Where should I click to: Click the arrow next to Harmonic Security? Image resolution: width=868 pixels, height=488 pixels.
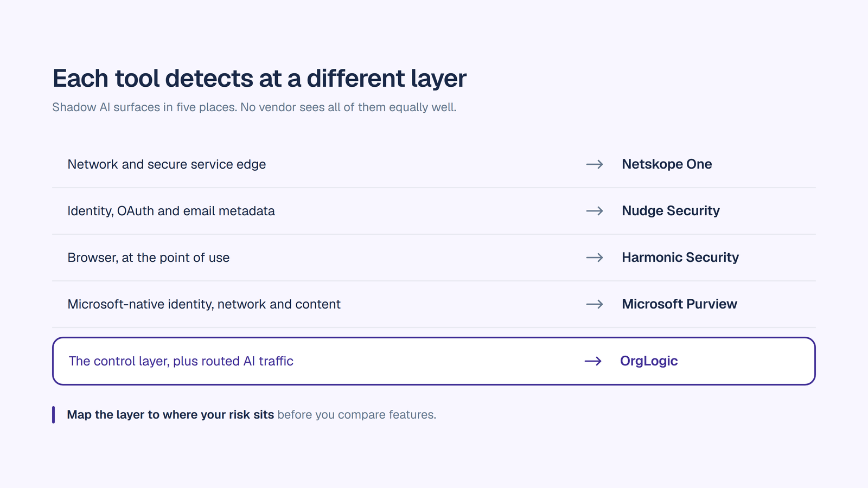tap(595, 258)
